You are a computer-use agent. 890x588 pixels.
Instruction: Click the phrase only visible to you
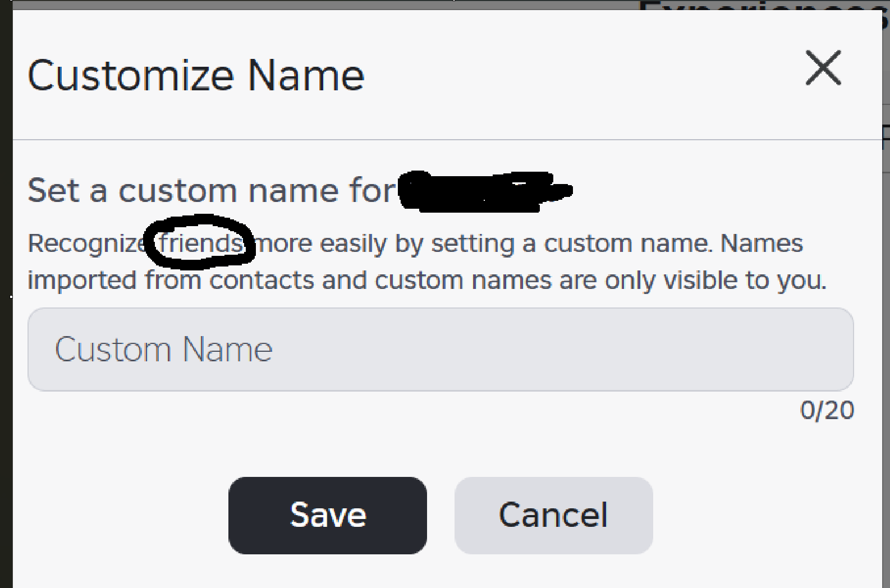tap(715, 280)
